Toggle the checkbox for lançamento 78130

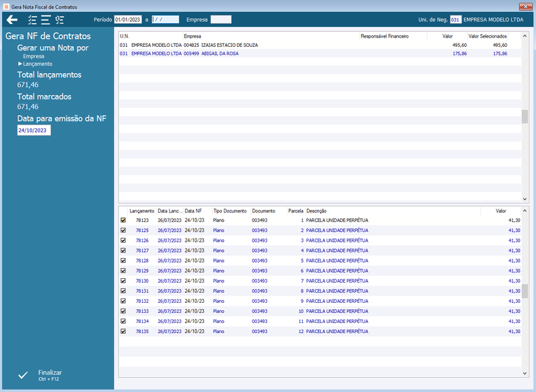(x=123, y=281)
